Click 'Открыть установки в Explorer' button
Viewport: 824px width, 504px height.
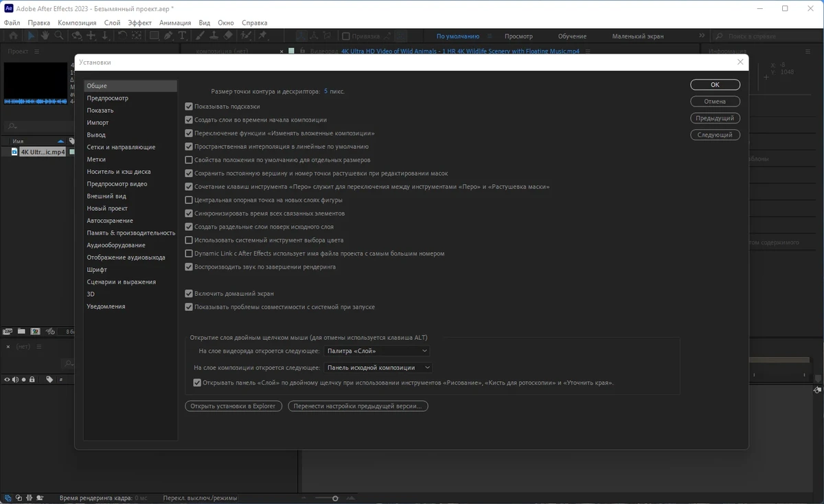coord(233,406)
